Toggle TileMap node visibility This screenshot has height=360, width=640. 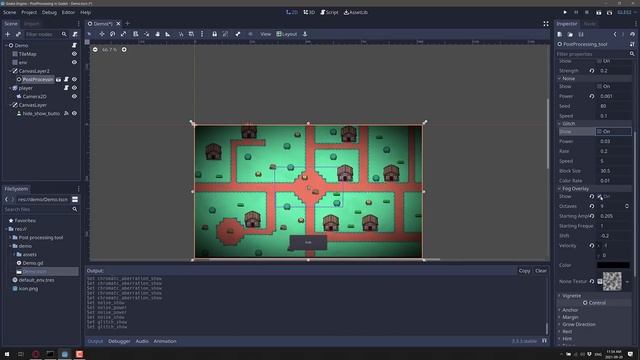coord(74,54)
